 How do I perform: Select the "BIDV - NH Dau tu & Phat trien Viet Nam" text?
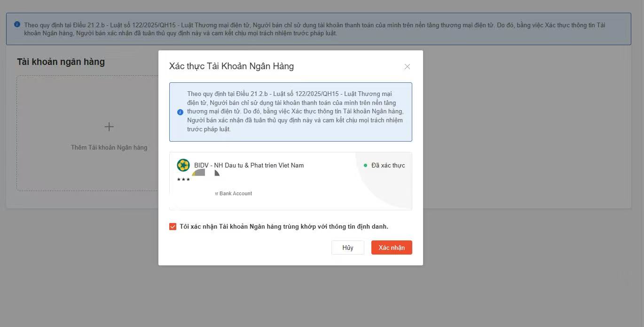click(x=249, y=165)
